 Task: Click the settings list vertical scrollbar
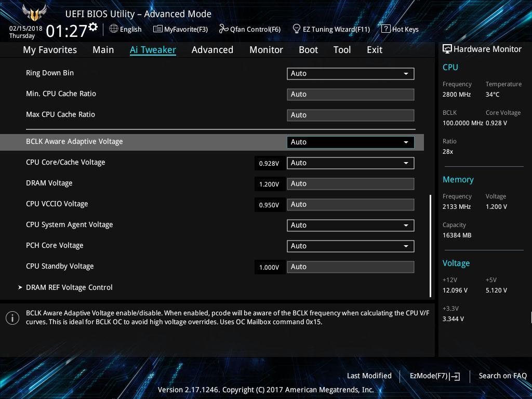431,246
